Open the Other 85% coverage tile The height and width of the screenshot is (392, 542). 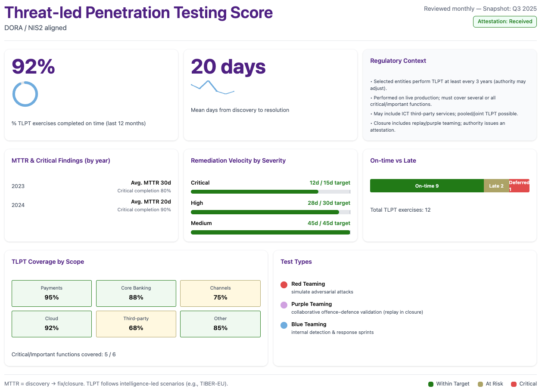(220, 324)
